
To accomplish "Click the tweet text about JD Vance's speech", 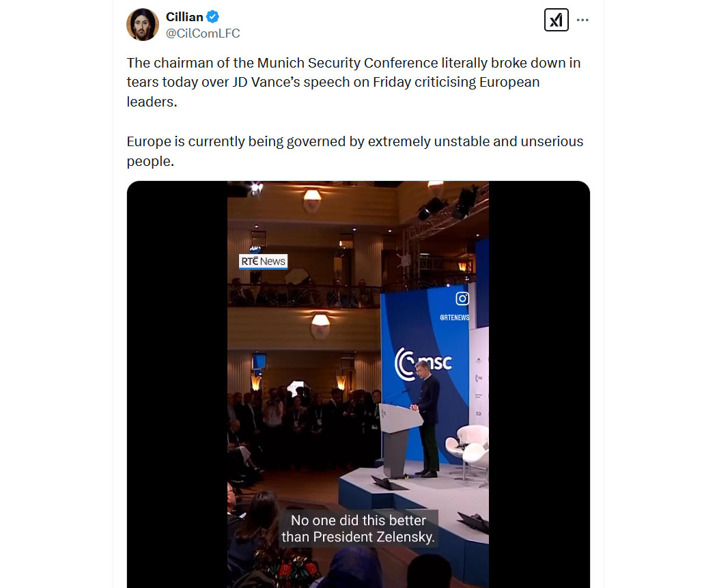I will point(354,83).
